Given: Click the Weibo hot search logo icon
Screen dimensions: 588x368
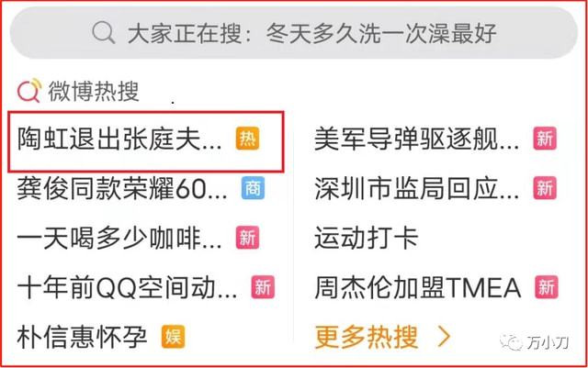Looking at the screenshot, I should (x=29, y=90).
